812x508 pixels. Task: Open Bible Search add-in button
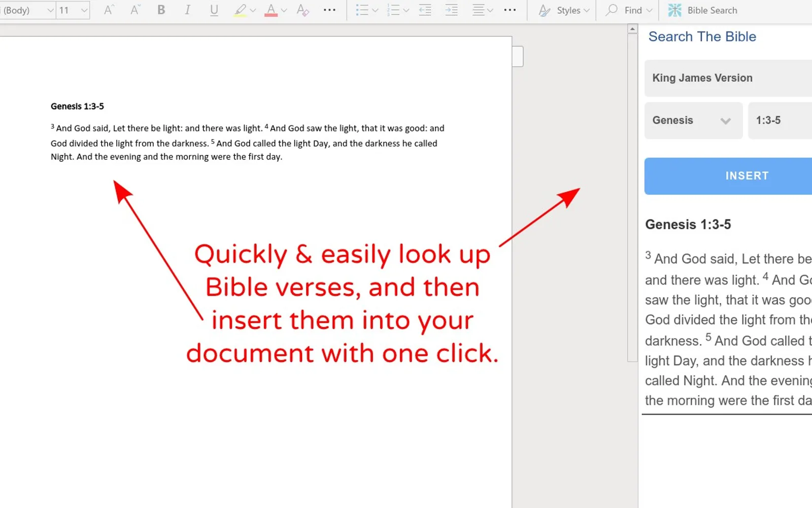pyautogui.click(x=703, y=10)
